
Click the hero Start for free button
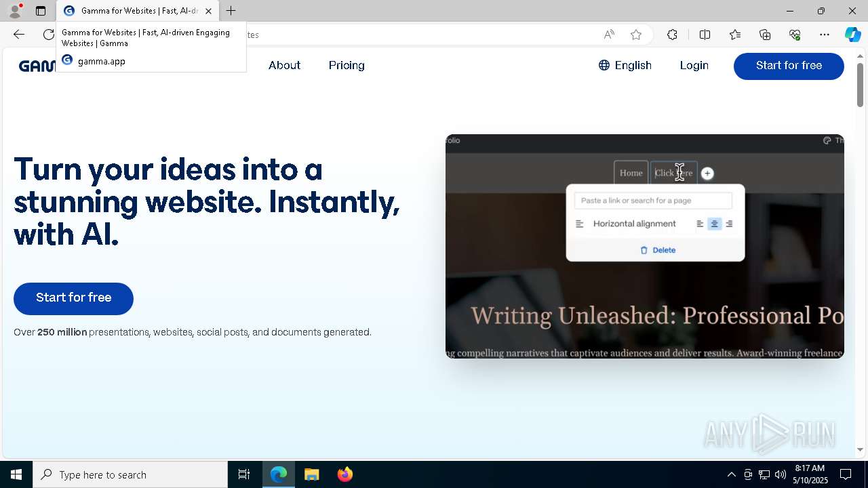point(73,298)
